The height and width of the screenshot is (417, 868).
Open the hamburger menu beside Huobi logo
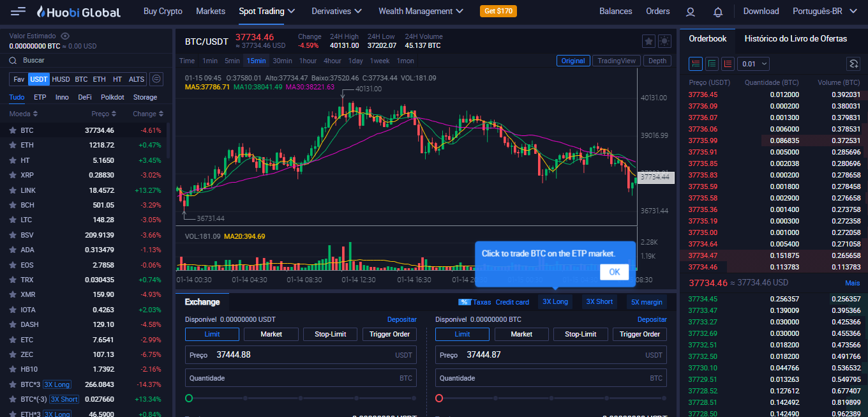19,11
